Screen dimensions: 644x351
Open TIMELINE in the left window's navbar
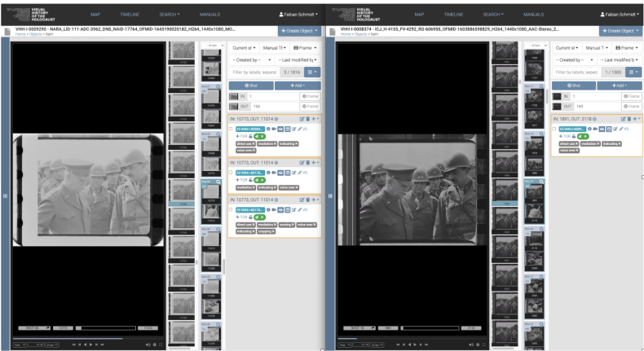[130, 15]
